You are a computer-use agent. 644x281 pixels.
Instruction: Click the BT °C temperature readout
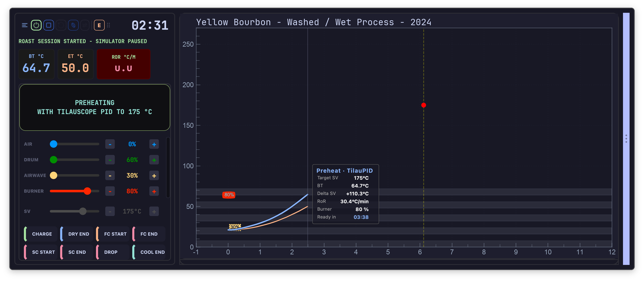click(36, 64)
